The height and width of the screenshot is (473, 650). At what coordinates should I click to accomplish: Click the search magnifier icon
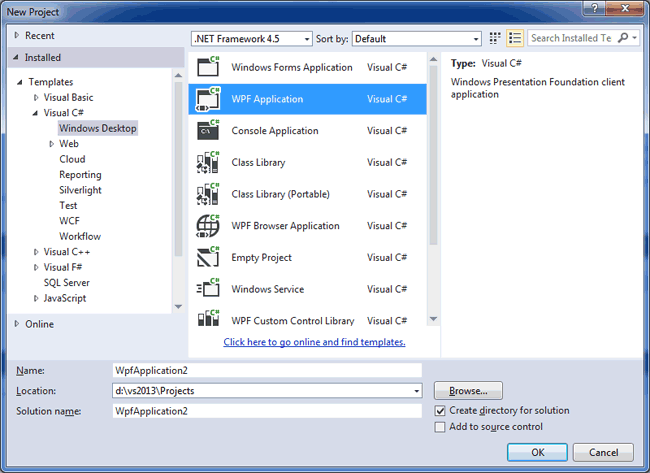(x=623, y=38)
